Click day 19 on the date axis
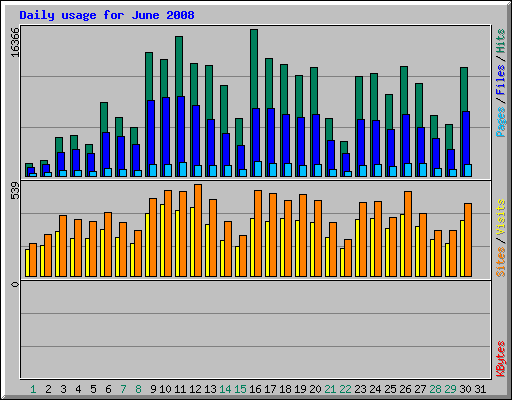This screenshot has width=512, height=400. 300,389
